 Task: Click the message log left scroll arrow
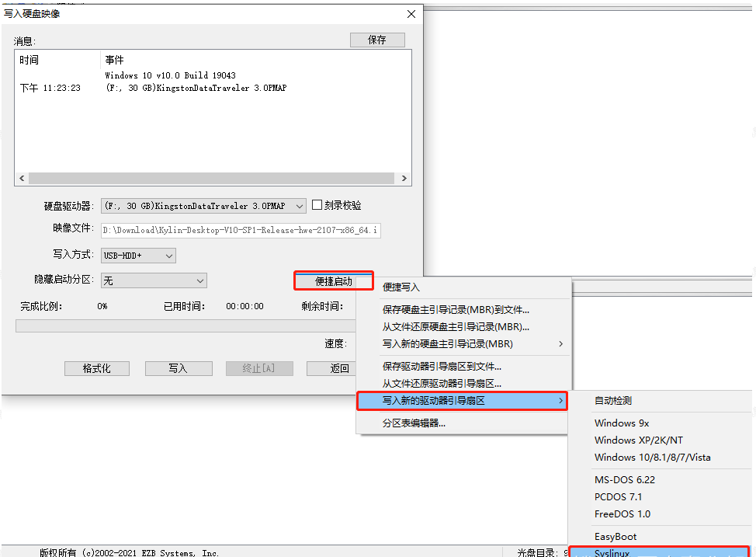point(22,179)
